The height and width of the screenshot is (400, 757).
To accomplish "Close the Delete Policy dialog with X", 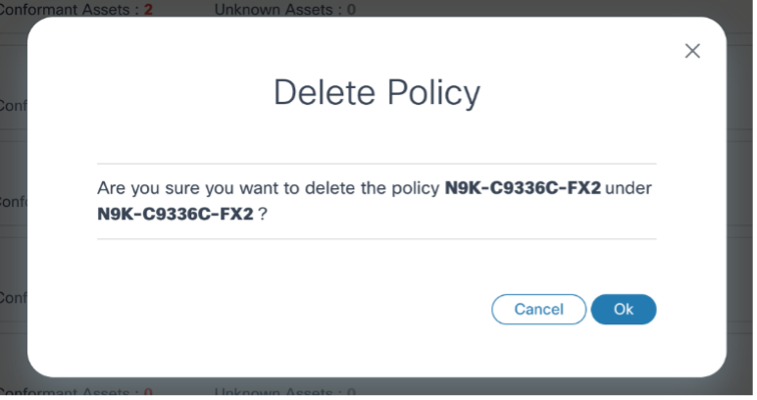I will pyautogui.click(x=692, y=51).
